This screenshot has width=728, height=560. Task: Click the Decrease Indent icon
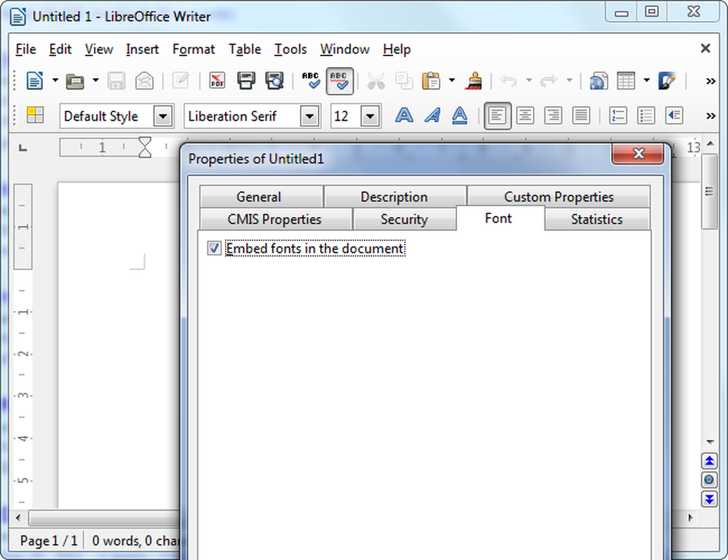click(674, 115)
